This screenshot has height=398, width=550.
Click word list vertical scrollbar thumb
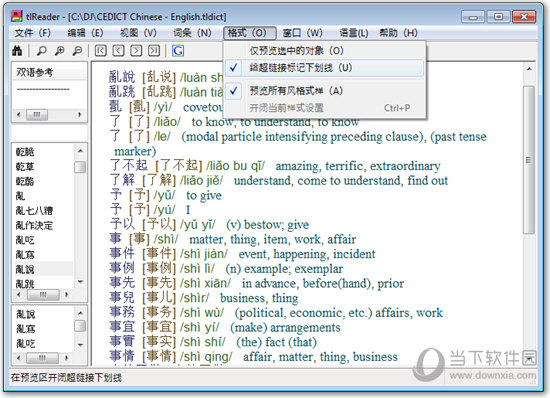(80, 167)
